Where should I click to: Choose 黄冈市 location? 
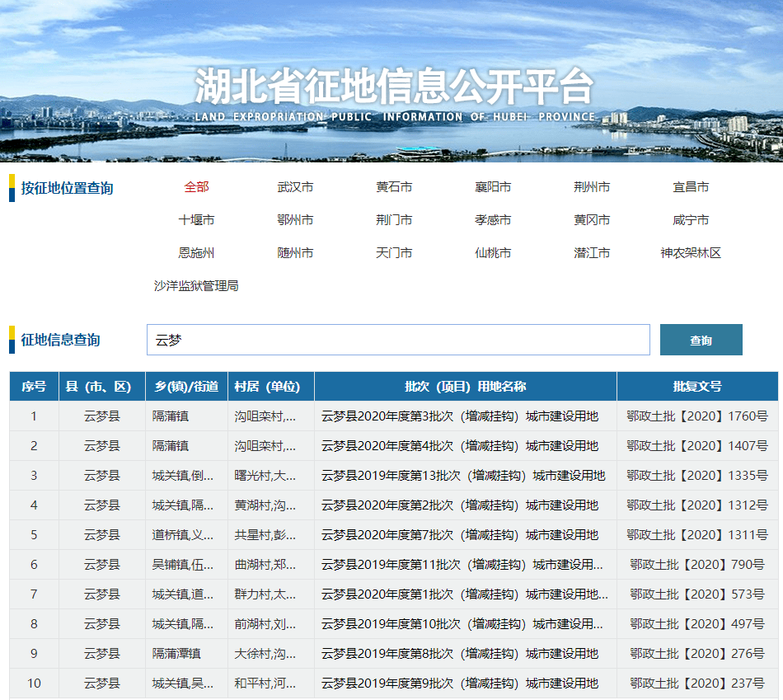click(x=592, y=220)
